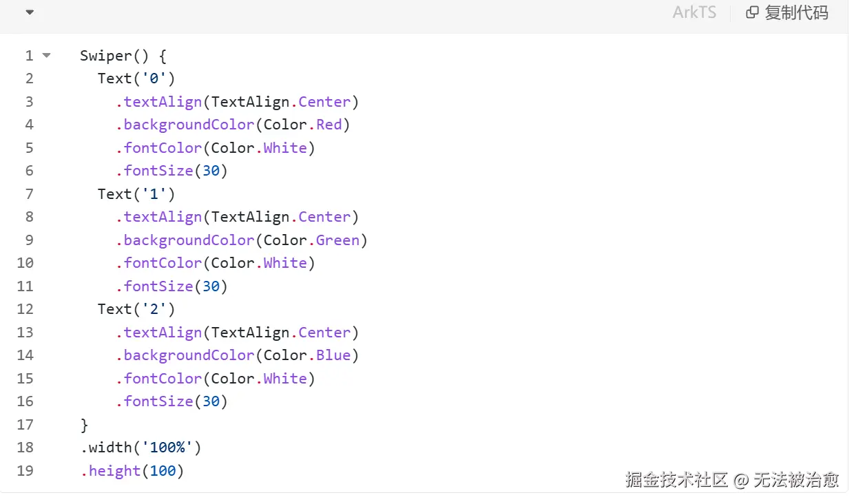Click the .width('100%') line
Screen dimensions: 854x504
tap(140, 448)
